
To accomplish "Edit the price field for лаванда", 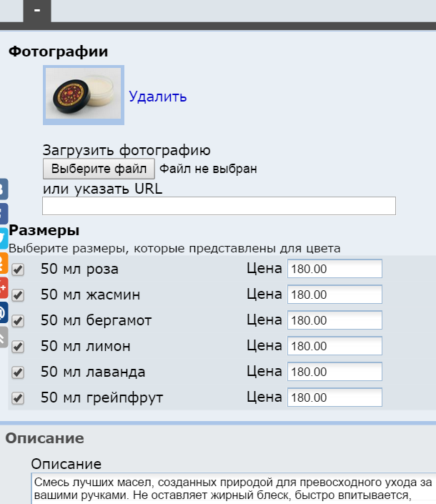I will pyautogui.click(x=335, y=372).
